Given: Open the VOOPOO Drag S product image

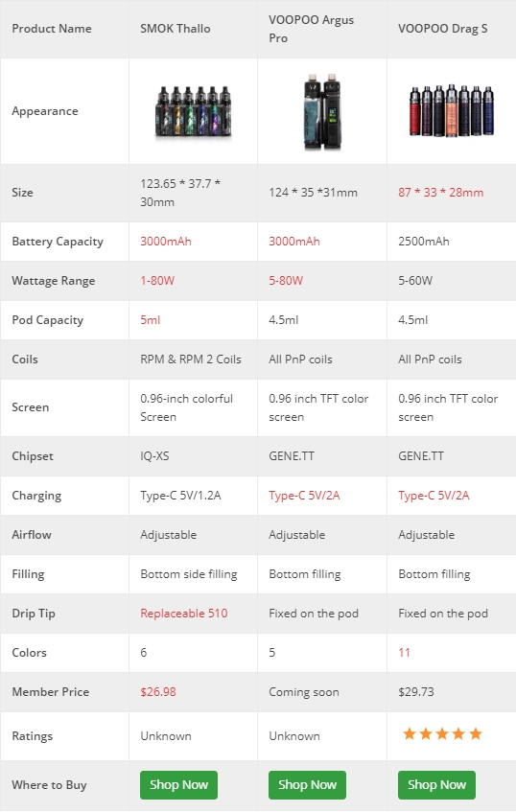Looking at the screenshot, I should tap(452, 110).
